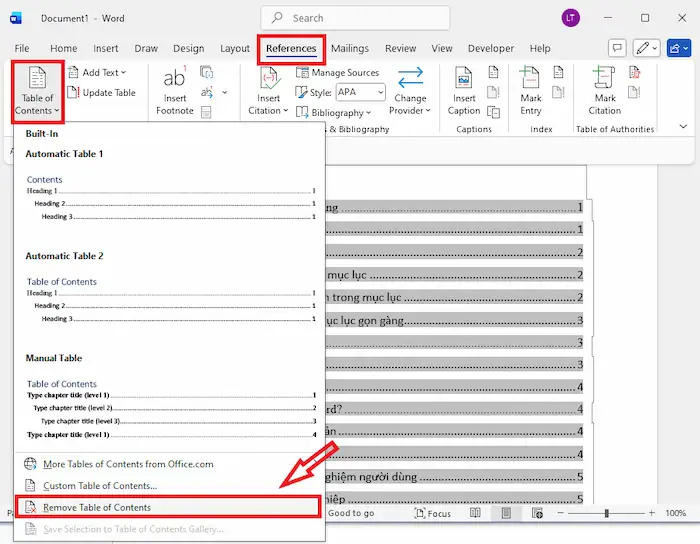Screen dimensions: 700x544
Task: Select Remove Table of Contents
Action: [x=97, y=508]
